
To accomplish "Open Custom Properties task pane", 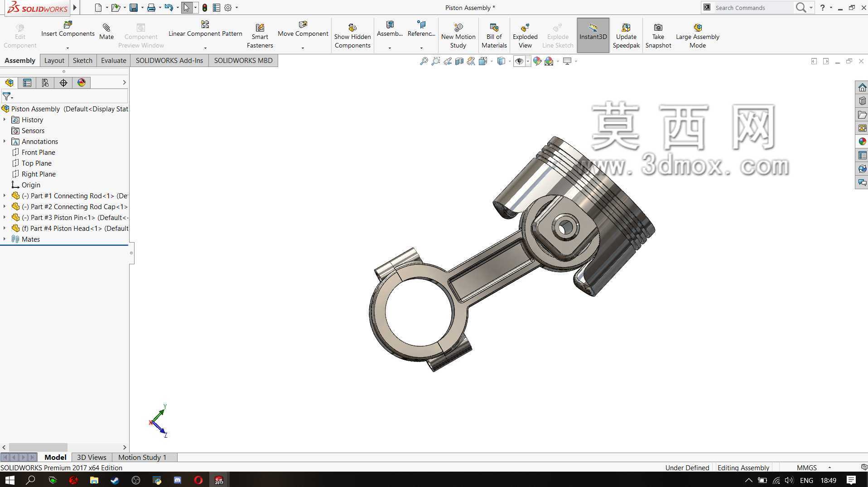I will [862, 155].
